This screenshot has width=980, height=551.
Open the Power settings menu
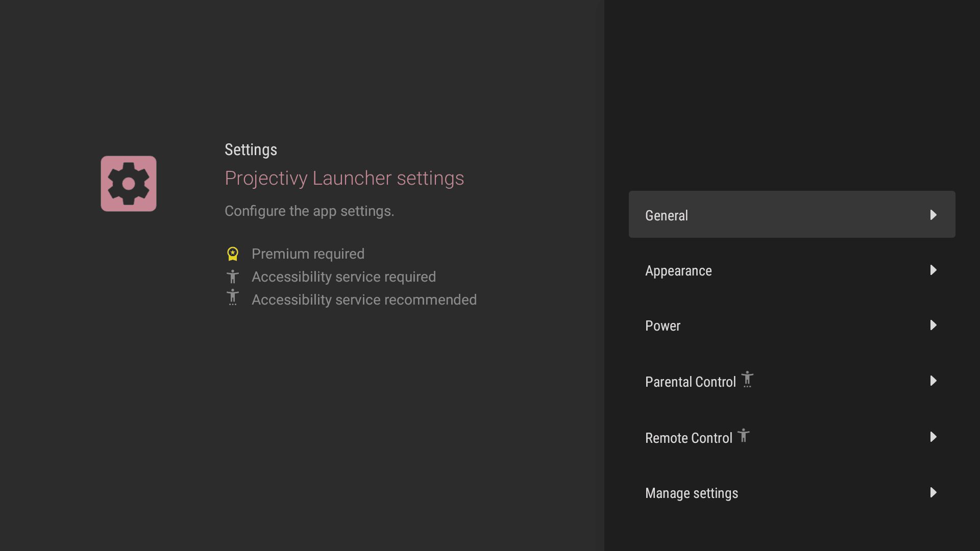792,325
